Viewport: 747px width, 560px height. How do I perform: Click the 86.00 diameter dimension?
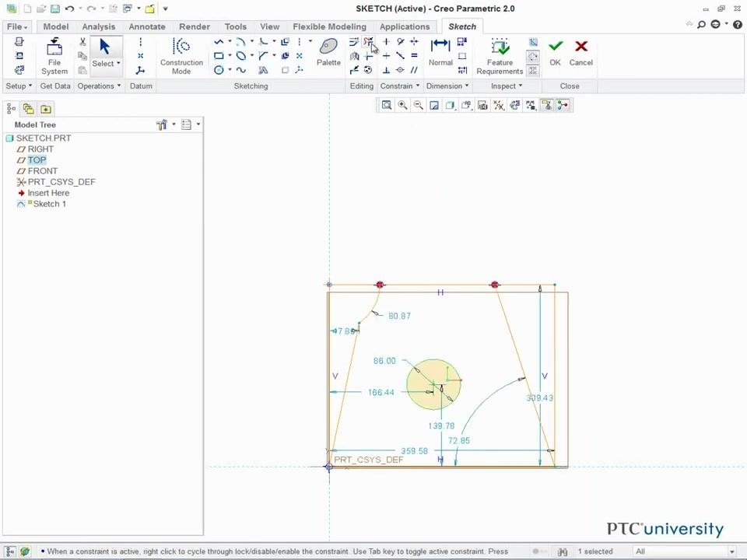pyautogui.click(x=384, y=361)
